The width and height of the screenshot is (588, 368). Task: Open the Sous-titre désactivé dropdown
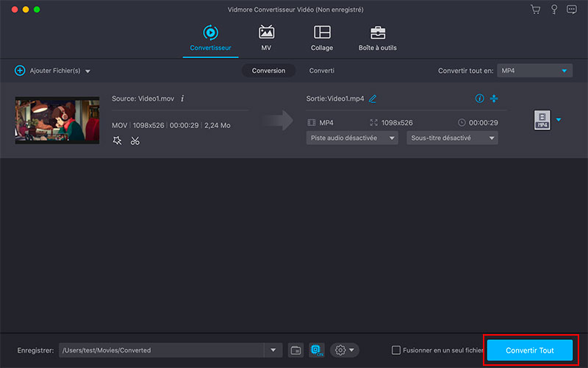click(x=452, y=138)
